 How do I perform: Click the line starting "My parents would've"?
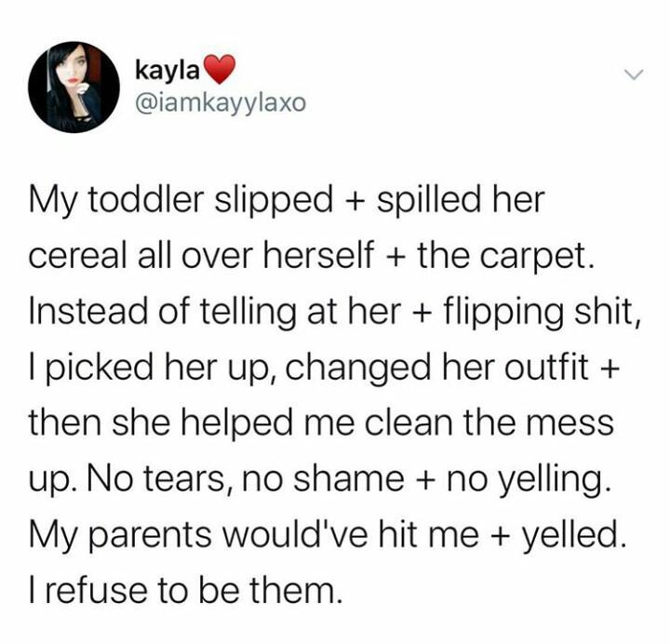[x=328, y=534]
